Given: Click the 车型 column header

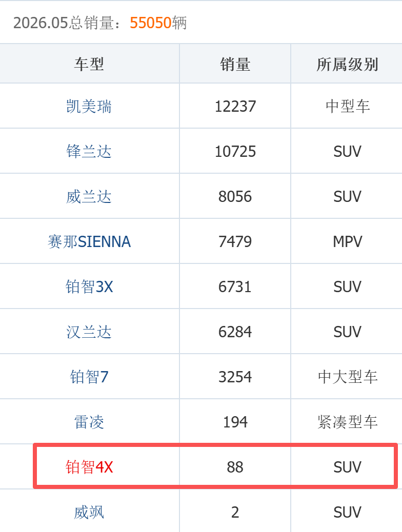Looking at the screenshot, I should pyautogui.click(x=89, y=64).
